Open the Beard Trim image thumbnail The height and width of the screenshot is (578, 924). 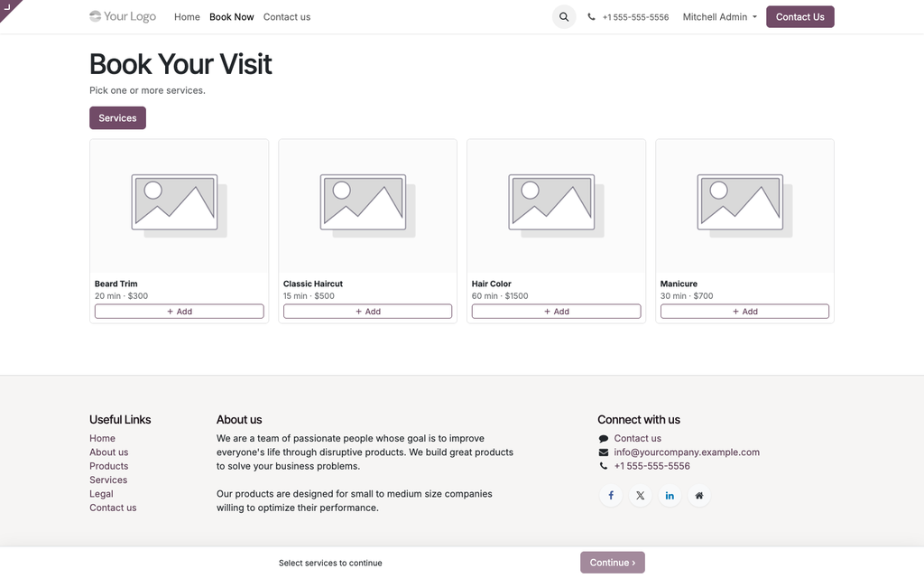tap(180, 206)
